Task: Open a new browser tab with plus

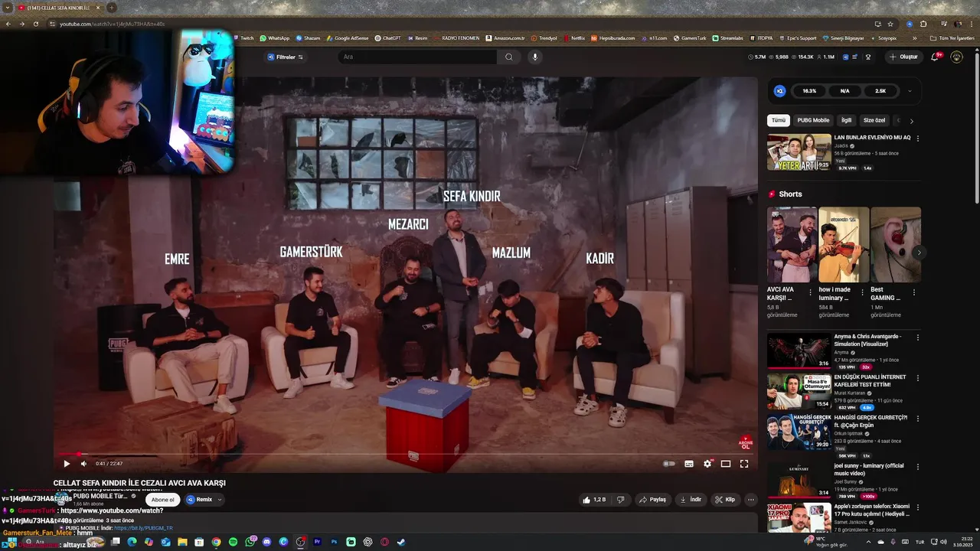Action: coord(112,8)
